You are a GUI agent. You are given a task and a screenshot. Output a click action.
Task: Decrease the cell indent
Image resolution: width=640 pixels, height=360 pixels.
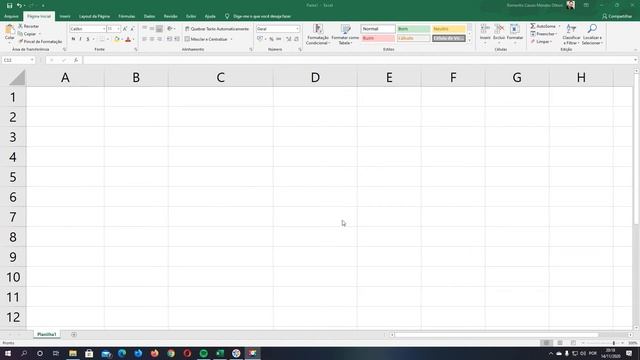[x=169, y=39]
